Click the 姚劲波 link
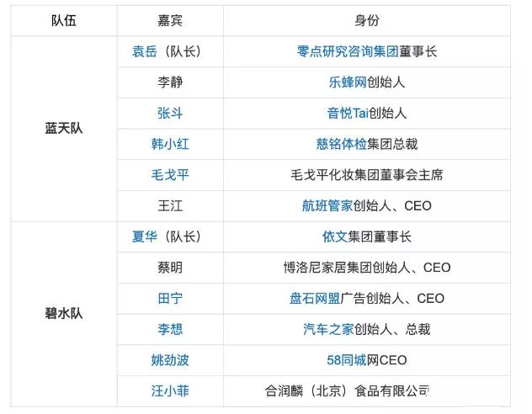Image resolution: width=532 pixels, height=414 pixels. pyautogui.click(x=169, y=360)
